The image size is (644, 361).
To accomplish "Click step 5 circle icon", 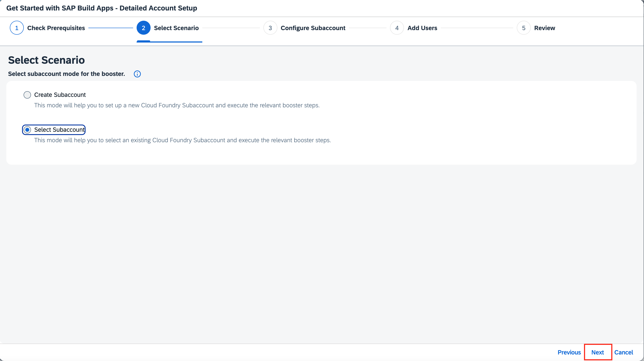I will [x=524, y=28].
